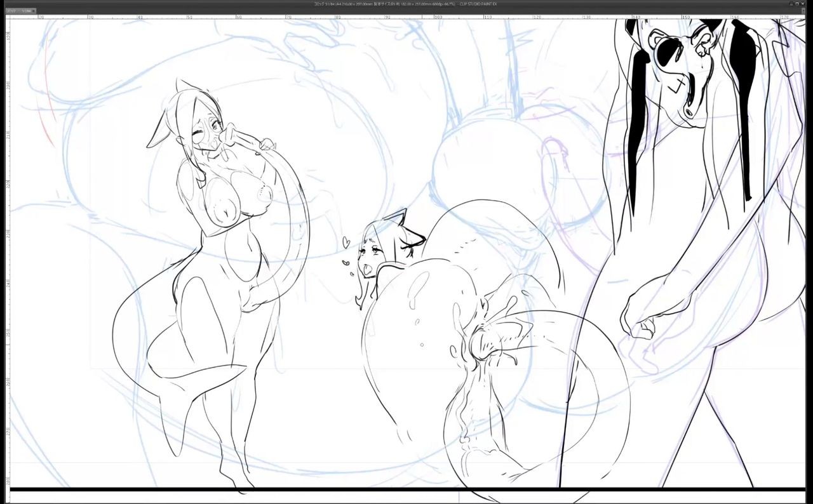Click the vertical scrollbar up arrow
Image resolution: width=813 pixels, height=504 pixels.
(803, 11)
